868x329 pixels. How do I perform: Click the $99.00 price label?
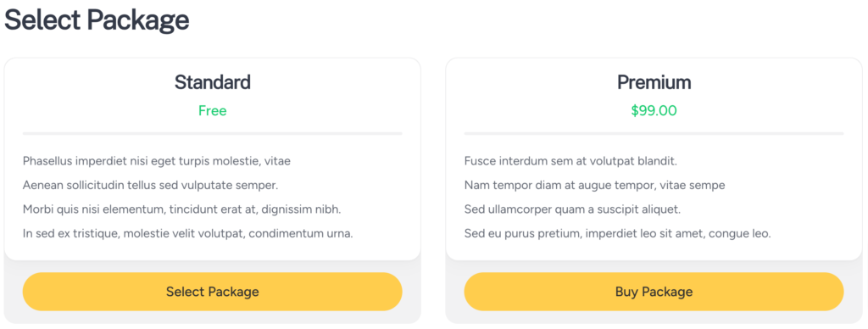click(x=654, y=111)
